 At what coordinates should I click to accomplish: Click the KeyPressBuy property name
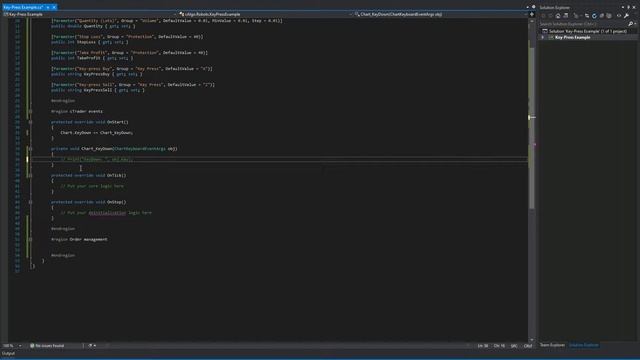point(97,74)
